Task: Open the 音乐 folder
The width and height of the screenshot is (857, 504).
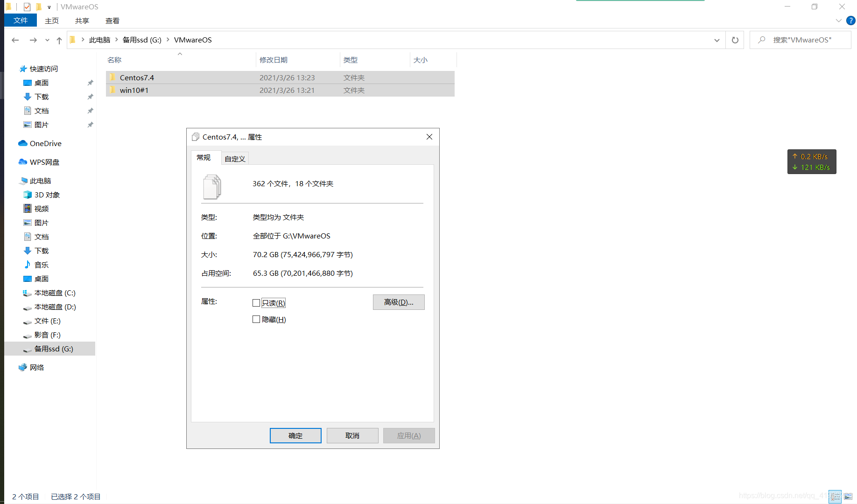Action: tap(42, 265)
